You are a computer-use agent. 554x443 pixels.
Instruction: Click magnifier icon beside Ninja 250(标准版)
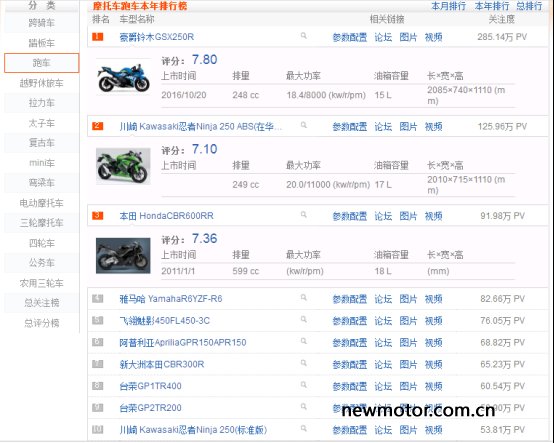coord(303,429)
